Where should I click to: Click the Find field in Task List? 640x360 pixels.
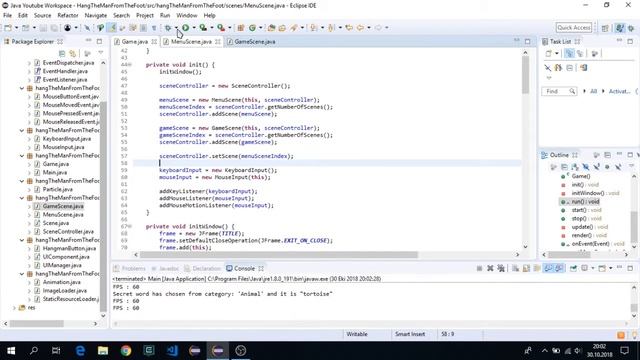click(559, 91)
